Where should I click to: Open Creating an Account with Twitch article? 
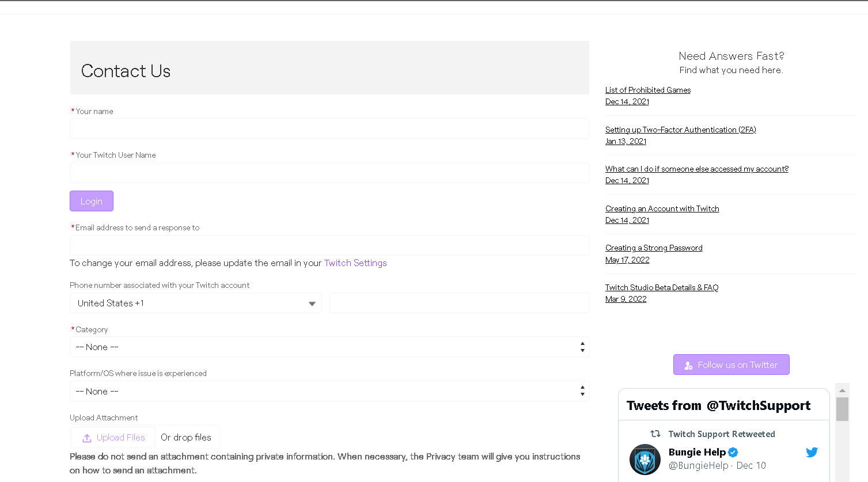click(662, 208)
